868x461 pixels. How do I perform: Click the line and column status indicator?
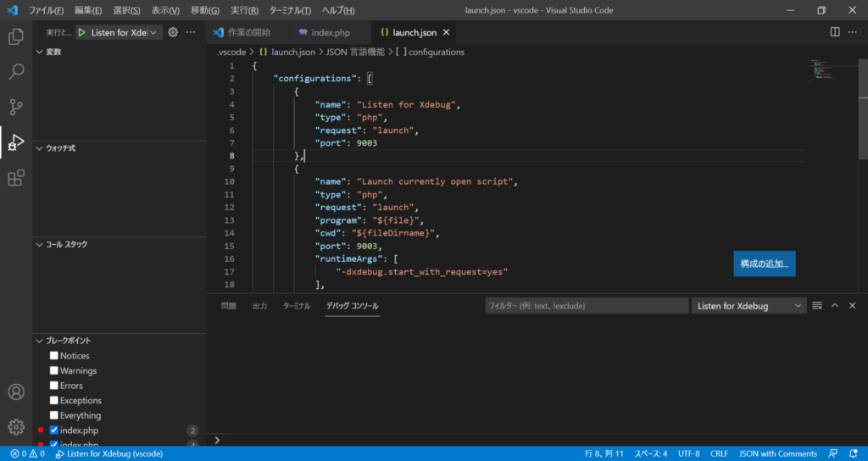[x=604, y=454]
